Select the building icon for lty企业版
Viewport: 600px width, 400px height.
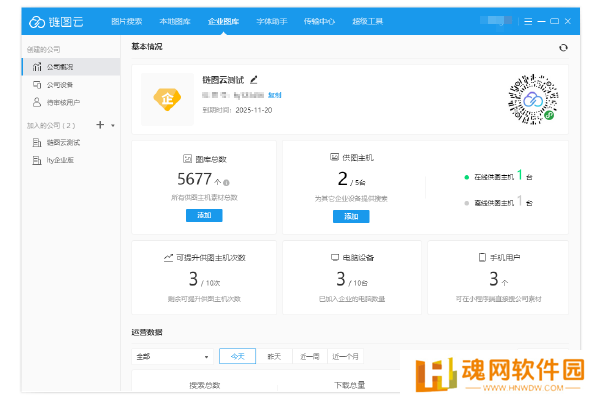pos(37,160)
